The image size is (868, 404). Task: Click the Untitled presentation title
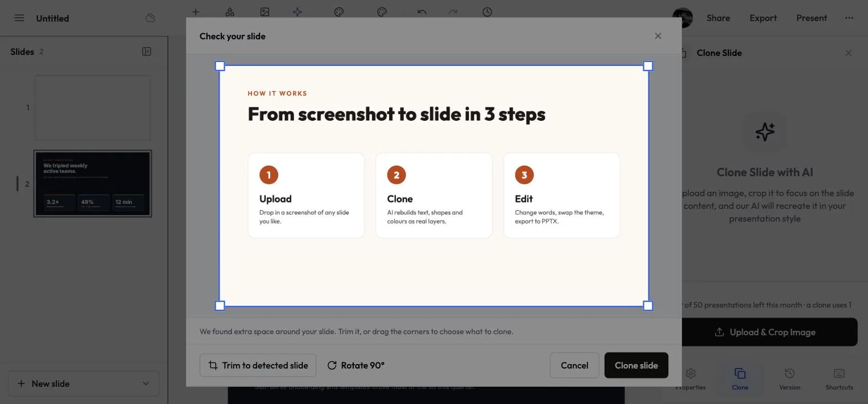pyautogui.click(x=53, y=18)
